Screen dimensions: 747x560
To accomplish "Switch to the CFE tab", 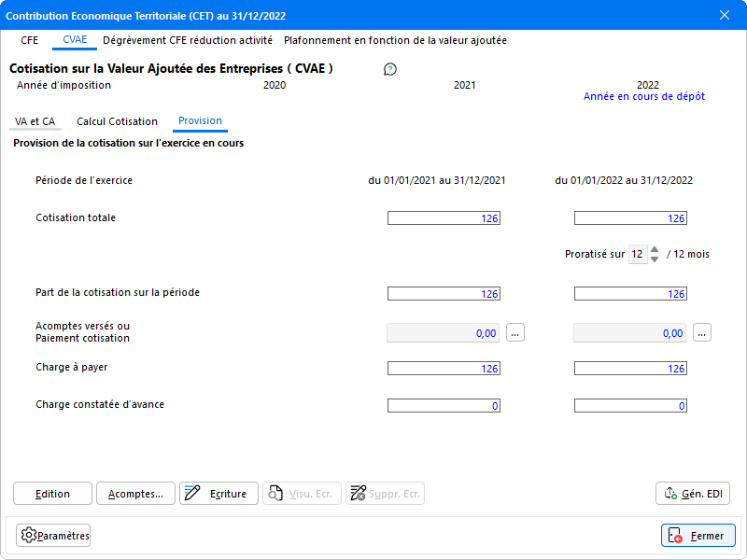I will (30, 41).
